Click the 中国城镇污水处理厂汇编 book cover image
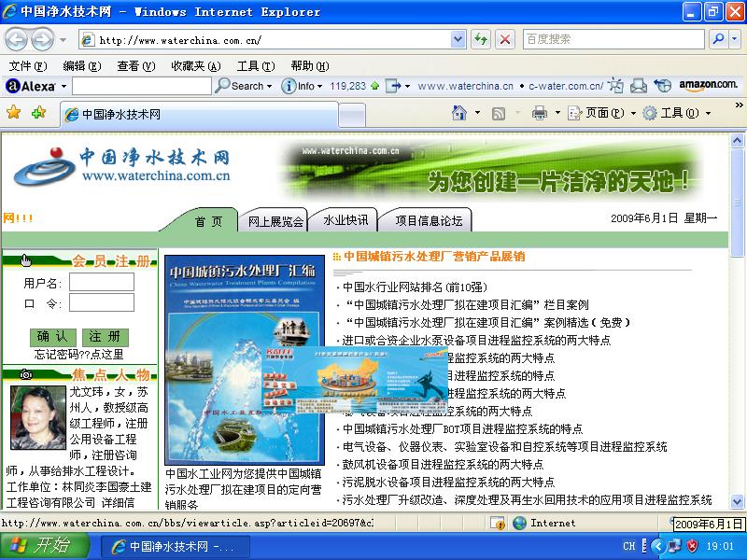Screen dimensions: 747x560 [245, 360]
